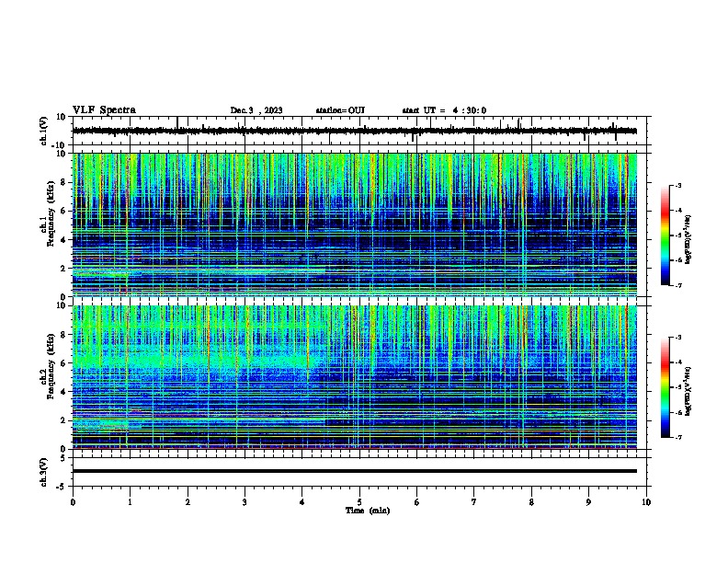
Task: Click the time axis tick label "4"
Action: 302,502
